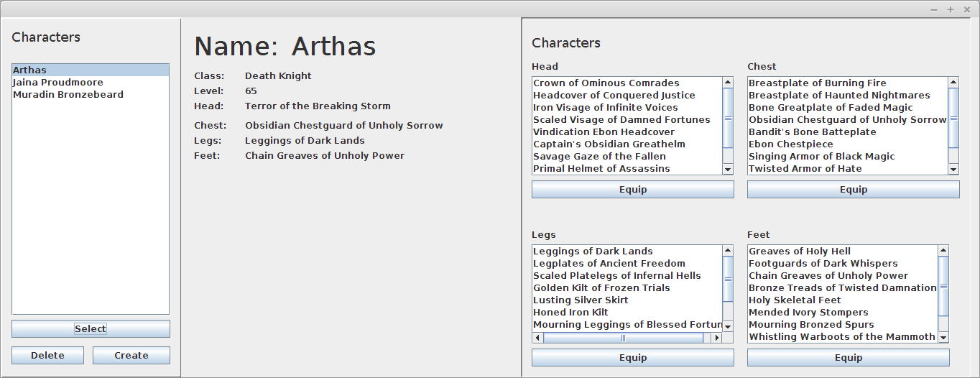Choose Leggings of Dark Lands in Legs list

coord(627,251)
